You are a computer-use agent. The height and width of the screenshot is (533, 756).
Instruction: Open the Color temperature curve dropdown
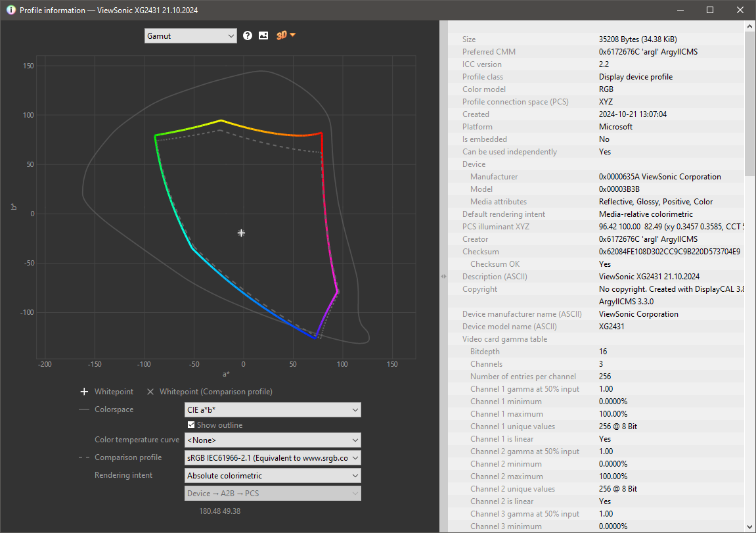(x=273, y=440)
